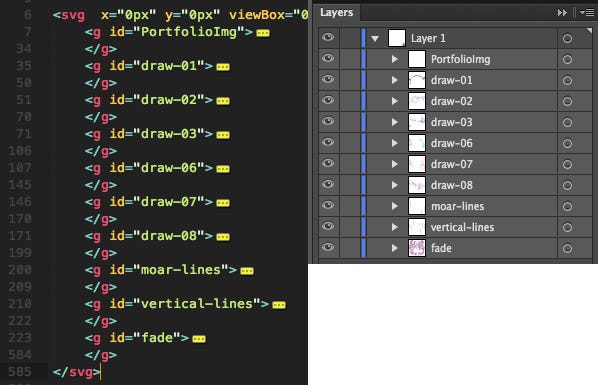The width and height of the screenshot is (598, 385).
Task: Toggle visibility of draw-07 layer
Action: (x=328, y=163)
